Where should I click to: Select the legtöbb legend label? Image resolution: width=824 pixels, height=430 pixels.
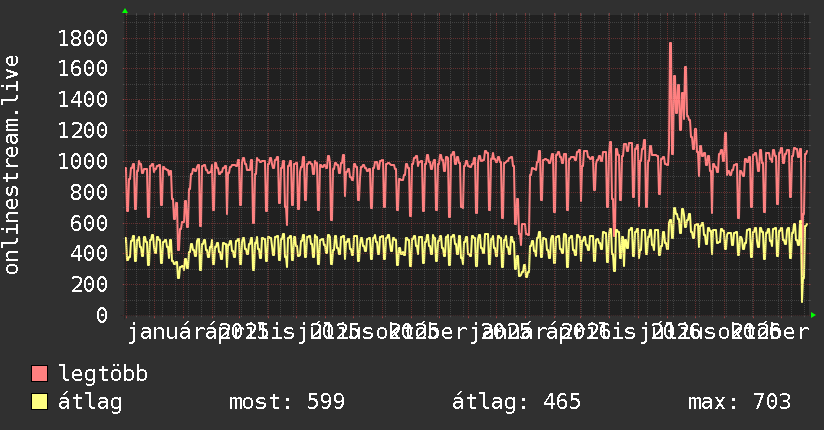pos(103,374)
